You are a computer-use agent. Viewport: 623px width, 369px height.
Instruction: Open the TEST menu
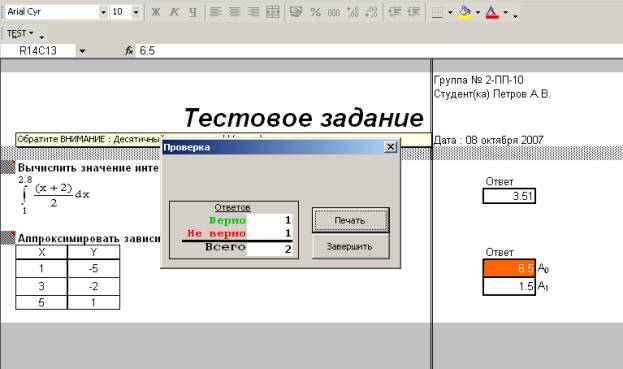[x=19, y=33]
